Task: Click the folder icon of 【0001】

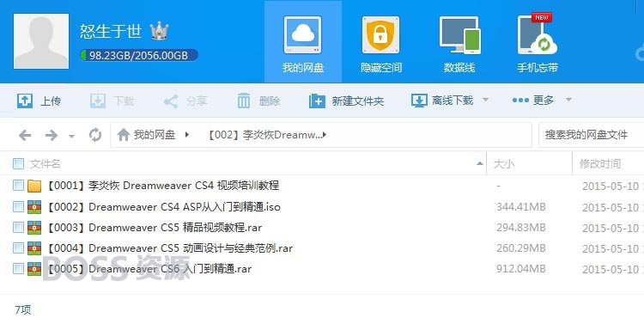Action: [x=34, y=186]
